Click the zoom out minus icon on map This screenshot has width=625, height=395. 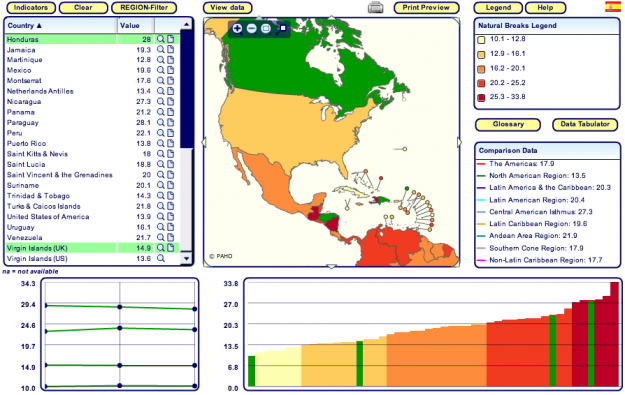252,29
